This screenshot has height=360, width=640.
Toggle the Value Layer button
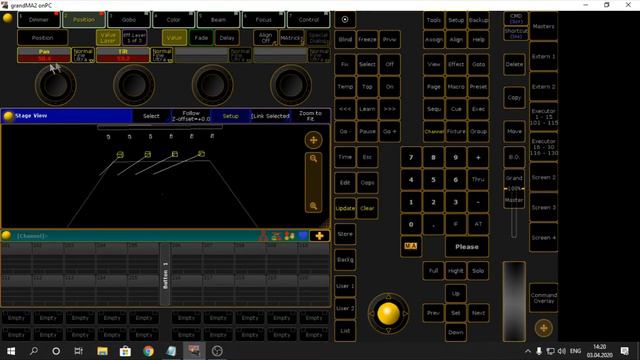click(x=108, y=38)
